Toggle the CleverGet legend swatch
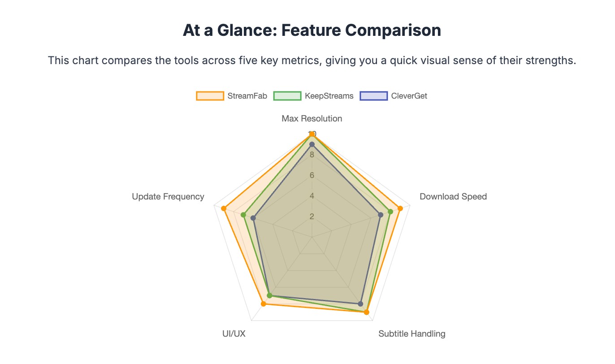 pos(373,96)
